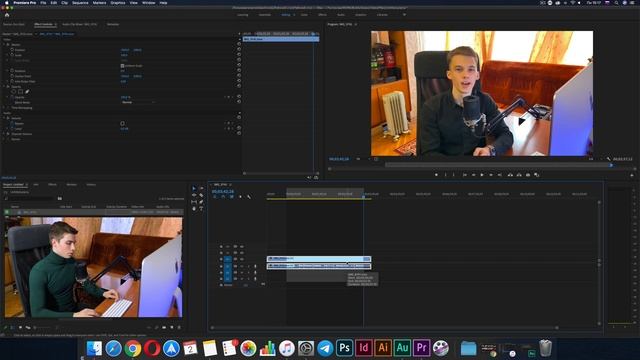The image size is (640, 360).
Task: Click the New Item icon in Project panel
Action: tap(171, 327)
